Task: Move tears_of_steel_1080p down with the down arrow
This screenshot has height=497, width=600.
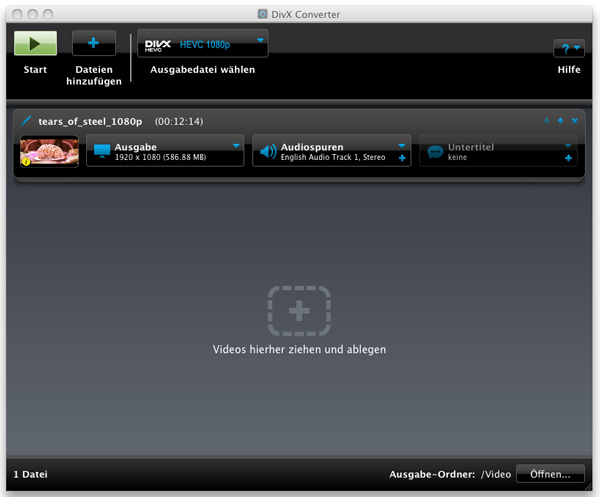Action: tap(546, 121)
